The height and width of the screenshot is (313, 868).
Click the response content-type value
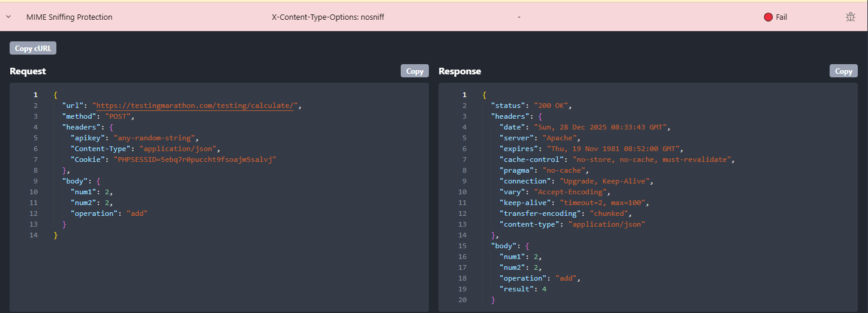tap(606, 224)
